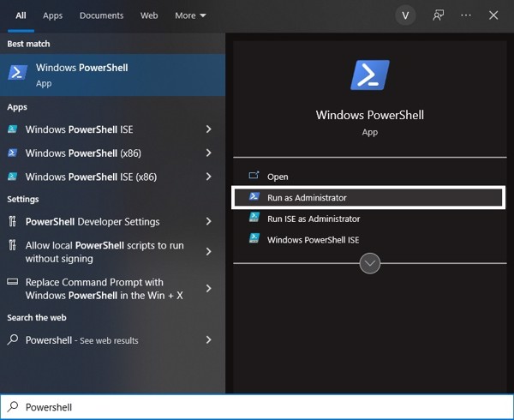Click the Powershell search input box

(257, 407)
